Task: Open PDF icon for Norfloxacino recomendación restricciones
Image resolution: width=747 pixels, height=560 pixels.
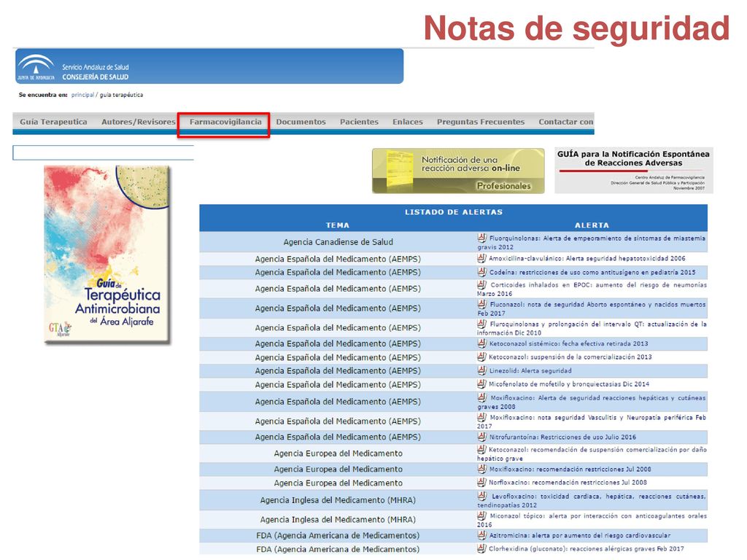Action: pyautogui.click(x=481, y=483)
